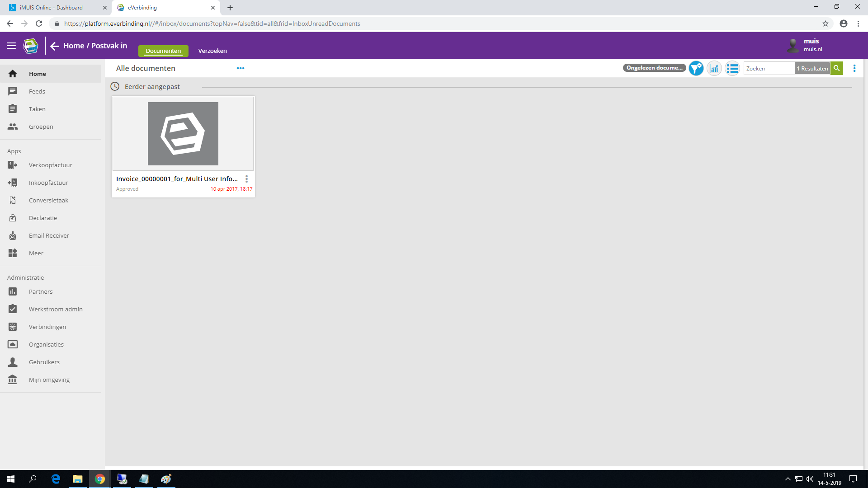Screen dimensions: 868x488
Task: Expand Alle documenten three-dot options
Action: coord(241,68)
